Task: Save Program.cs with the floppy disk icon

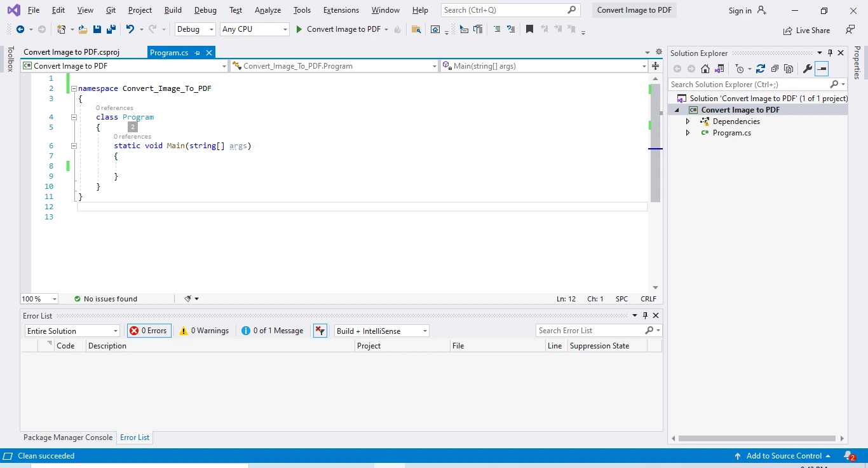Action: pyautogui.click(x=97, y=29)
